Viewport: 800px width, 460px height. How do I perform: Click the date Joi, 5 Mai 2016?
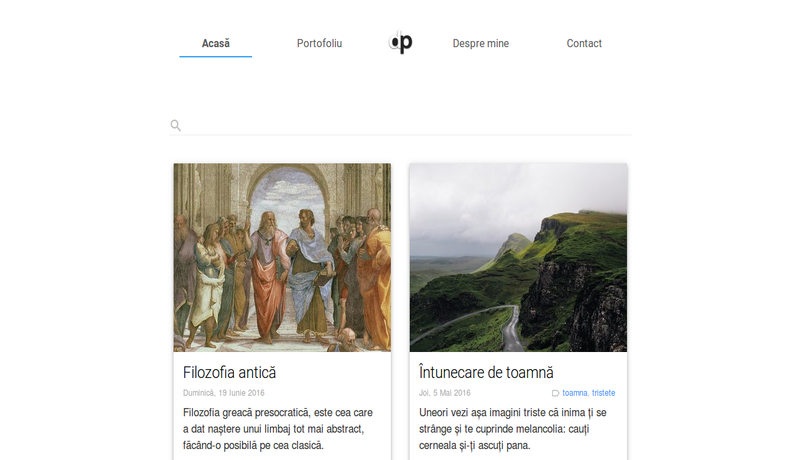[444, 393]
